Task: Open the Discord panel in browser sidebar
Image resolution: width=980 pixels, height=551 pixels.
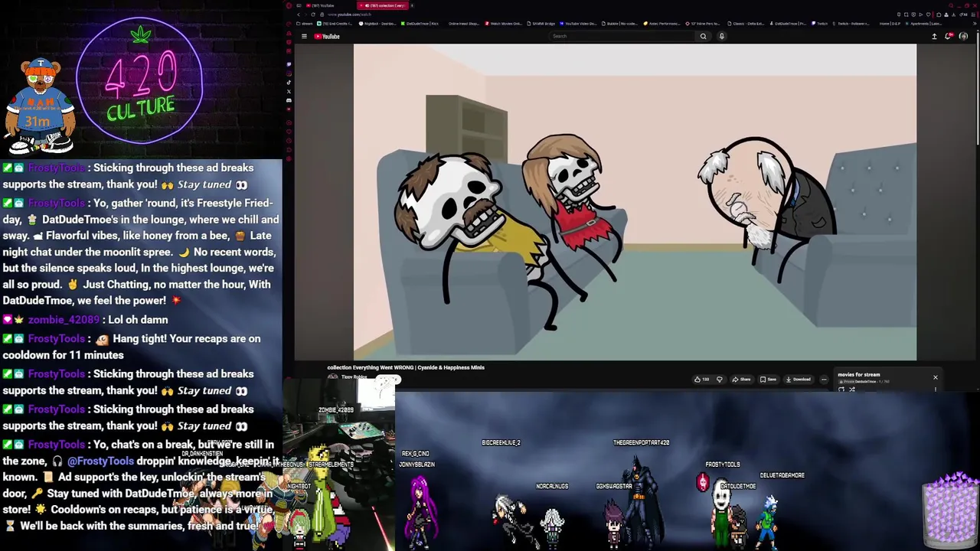Action: (x=289, y=100)
